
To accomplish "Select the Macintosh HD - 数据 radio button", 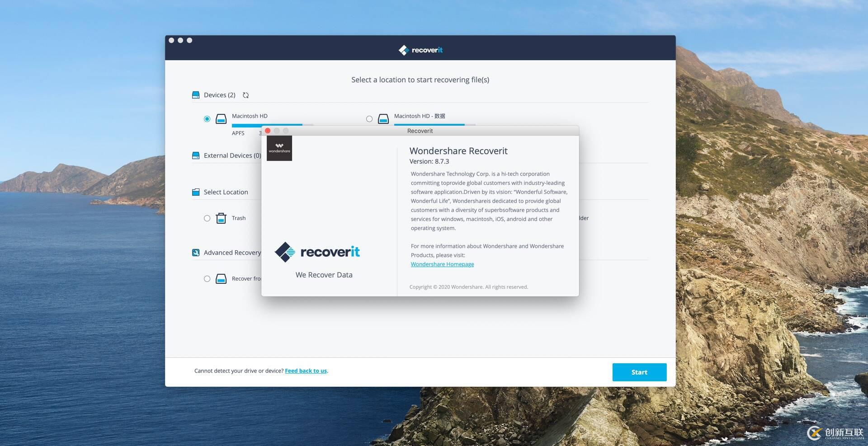I will (369, 119).
